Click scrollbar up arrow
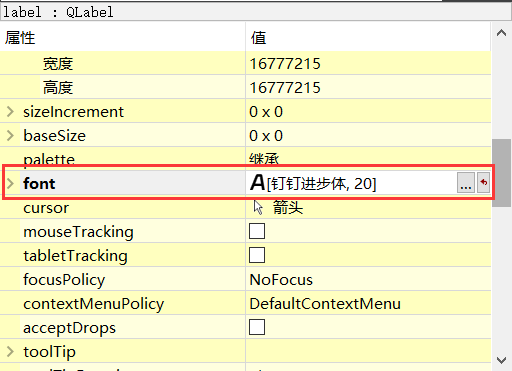The image size is (512, 371). pyautogui.click(x=501, y=33)
